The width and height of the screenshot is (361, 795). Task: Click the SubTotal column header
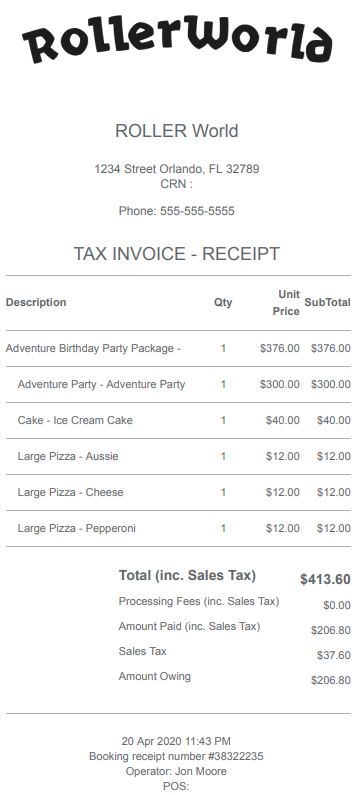(x=327, y=302)
